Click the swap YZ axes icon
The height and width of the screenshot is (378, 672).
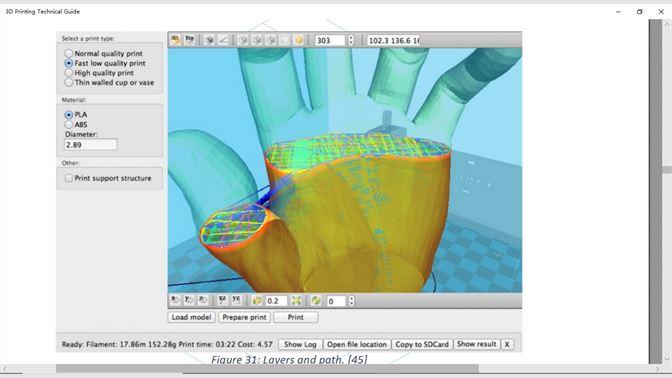coord(236,300)
